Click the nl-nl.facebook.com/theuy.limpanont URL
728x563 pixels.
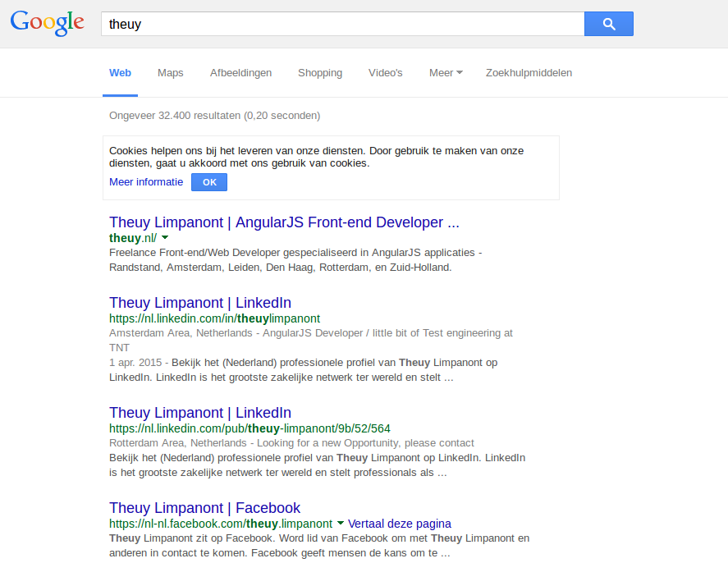pyautogui.click(x=221, y=524)
